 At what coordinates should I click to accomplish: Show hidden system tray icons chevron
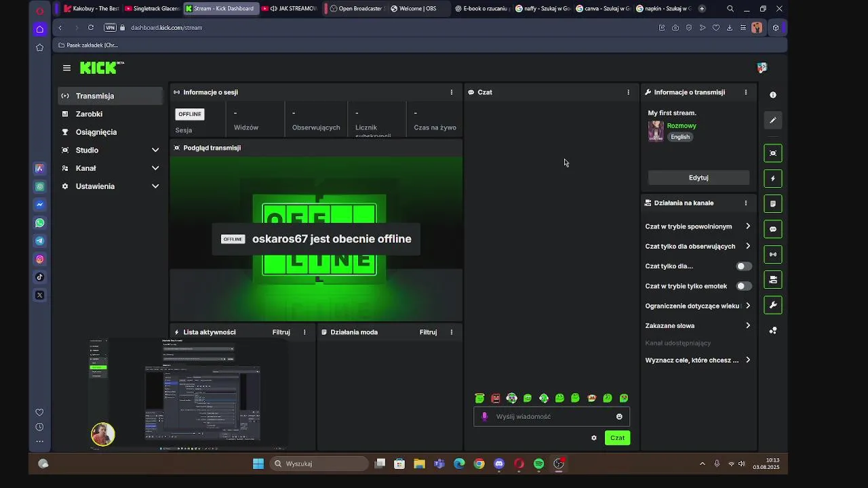coord(702,464)
